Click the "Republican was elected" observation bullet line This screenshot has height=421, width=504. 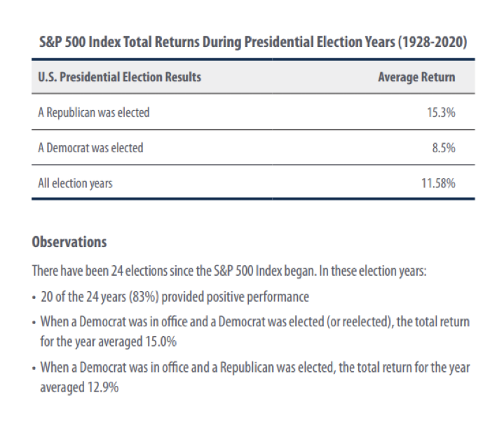click(x=255, y=367)
